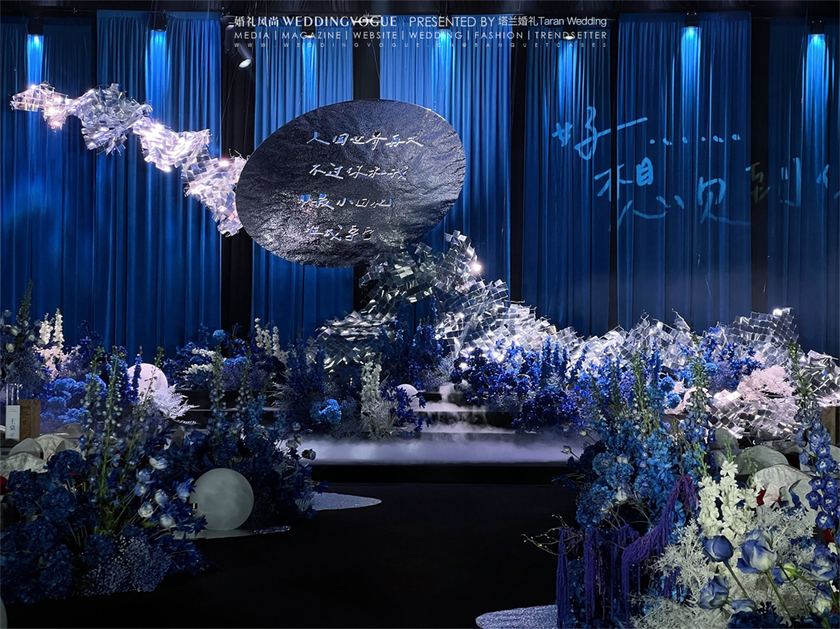Select MEDIA in the header bar

(251, 34)
